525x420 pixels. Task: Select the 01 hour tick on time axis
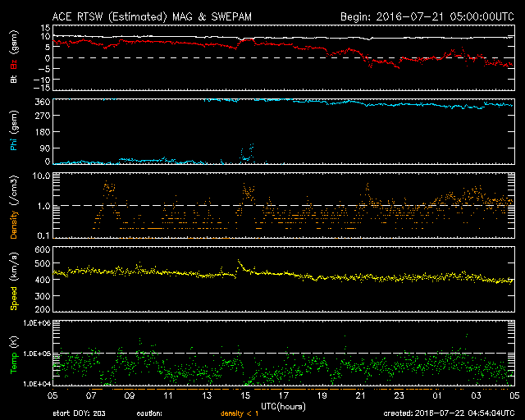point(436,395)
